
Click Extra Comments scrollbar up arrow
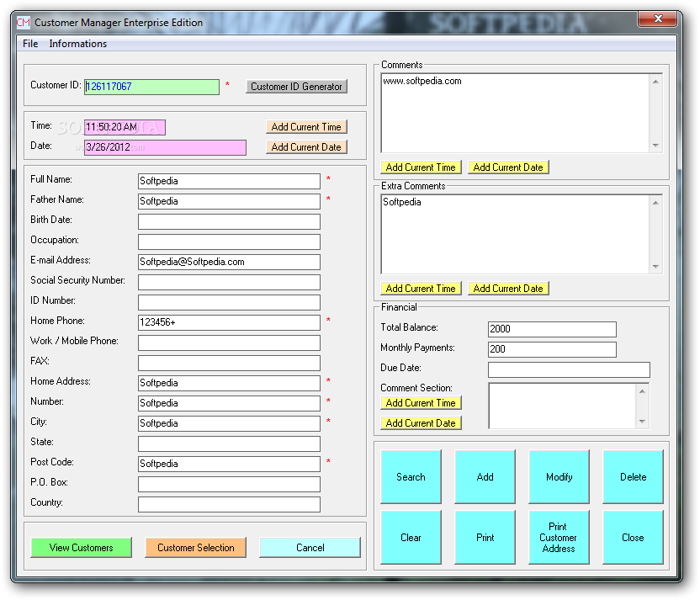tap(655, 203)
